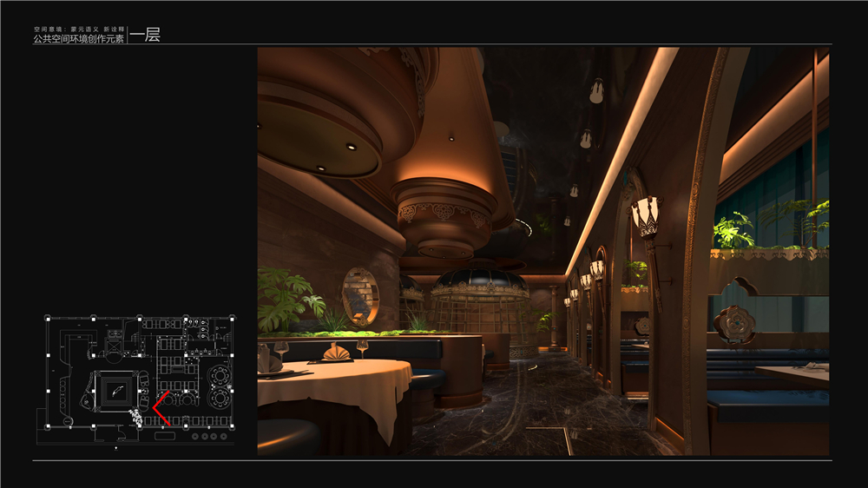Click the nearest torch-shaped wall sconce
Image resolution: width=868 pixels, height=488 pixels.
(644, 217)
